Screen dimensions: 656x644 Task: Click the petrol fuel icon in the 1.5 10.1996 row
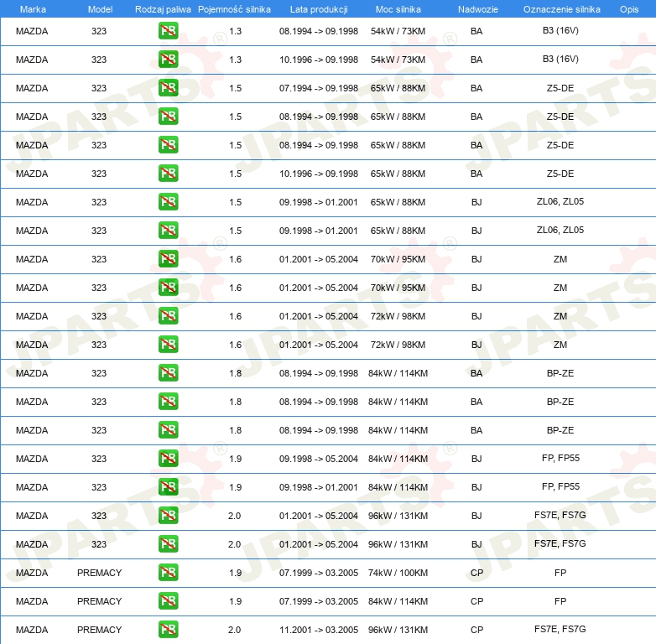click(x=168, y=173)
